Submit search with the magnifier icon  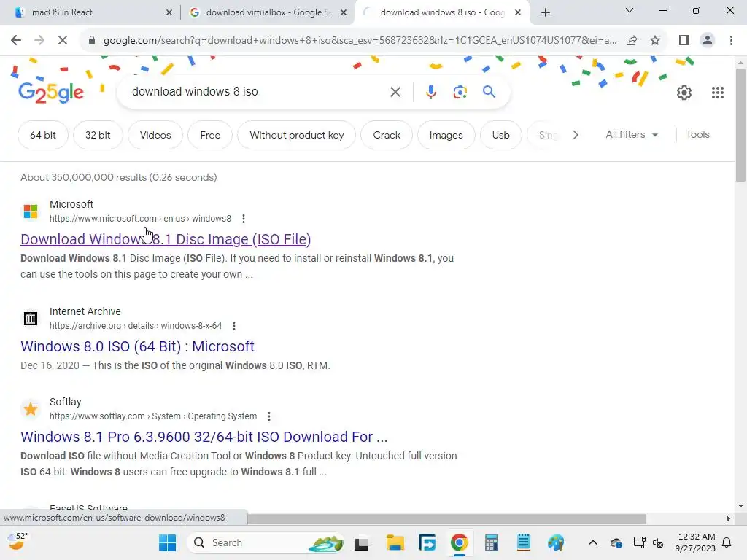(x=489, y=91)
